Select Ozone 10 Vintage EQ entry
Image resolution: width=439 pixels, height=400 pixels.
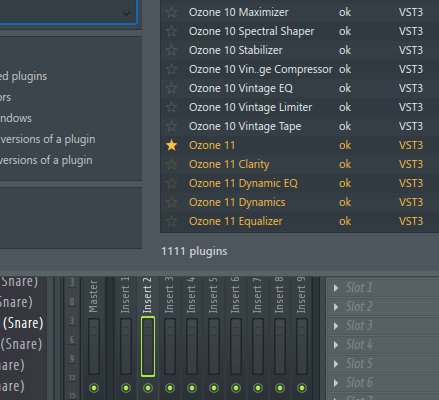click(x=241, y=88)
